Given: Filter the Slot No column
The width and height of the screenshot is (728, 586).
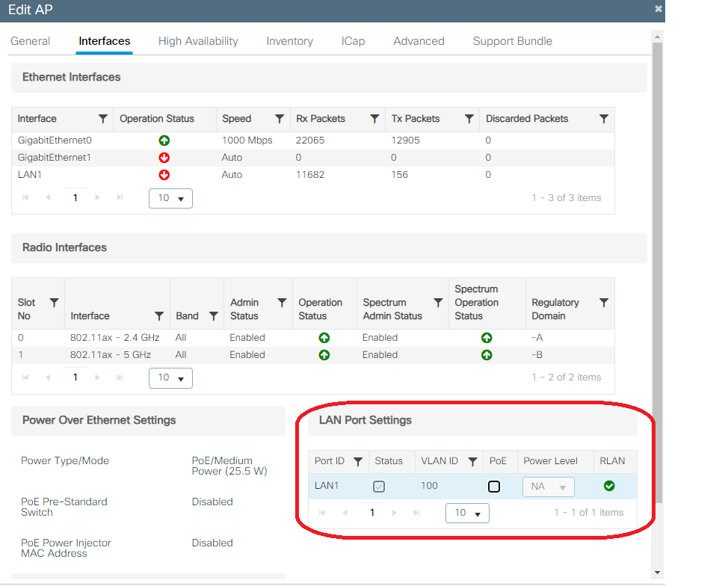Looking at the screenshot, I should (x=54, y=303).
